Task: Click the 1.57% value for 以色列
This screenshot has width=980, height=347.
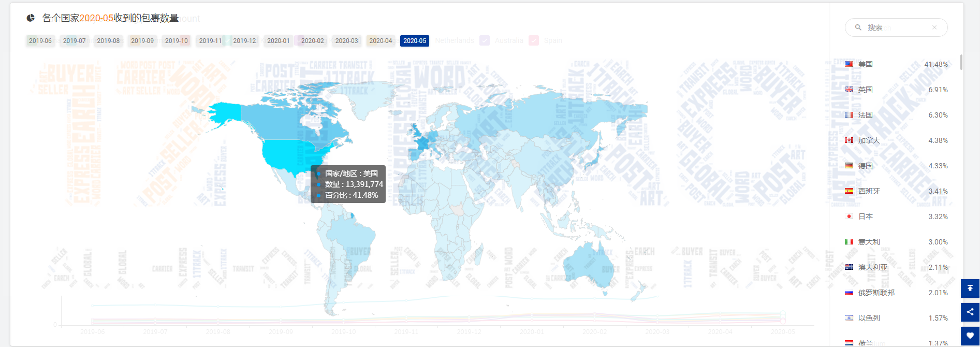Action: coord(938,318)
